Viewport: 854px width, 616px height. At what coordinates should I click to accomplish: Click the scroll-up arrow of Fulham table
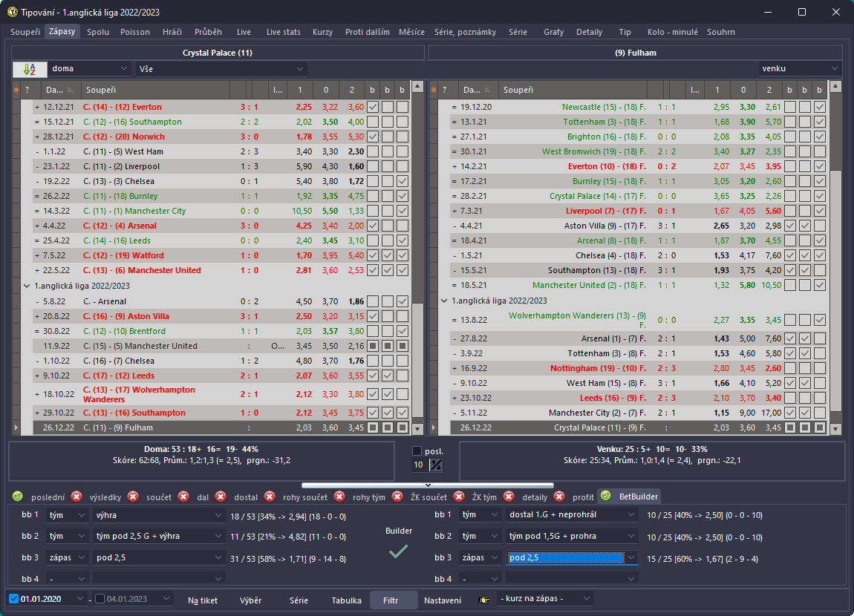point(835,87)
